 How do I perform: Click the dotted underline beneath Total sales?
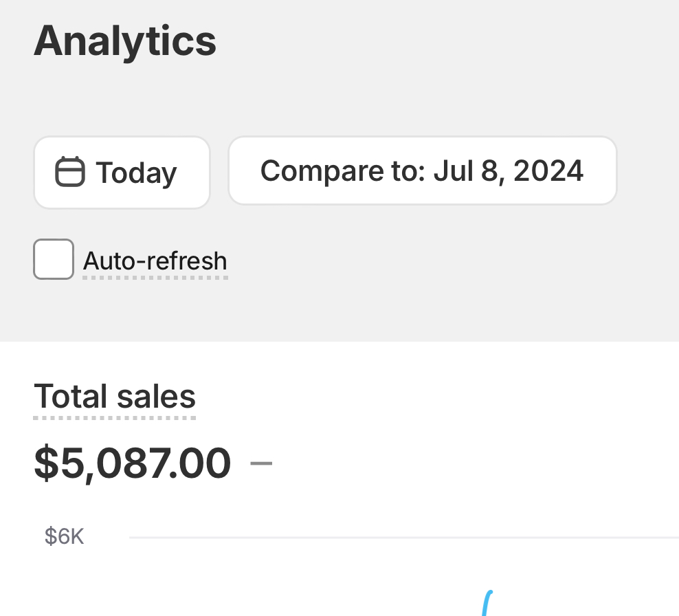pyautogui.click(x=115, y=417)
